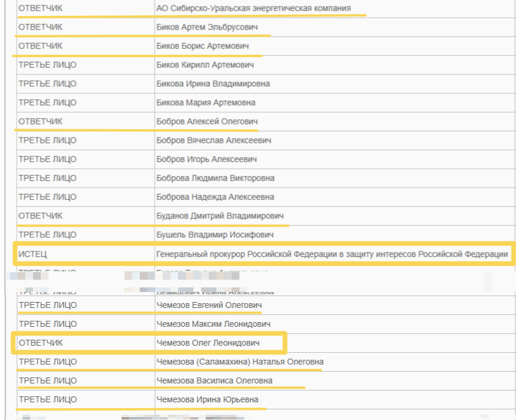Click on 'Биков Кирилл Артемович'
Viewport: 516px width, 420px height.
coord(205,65)
